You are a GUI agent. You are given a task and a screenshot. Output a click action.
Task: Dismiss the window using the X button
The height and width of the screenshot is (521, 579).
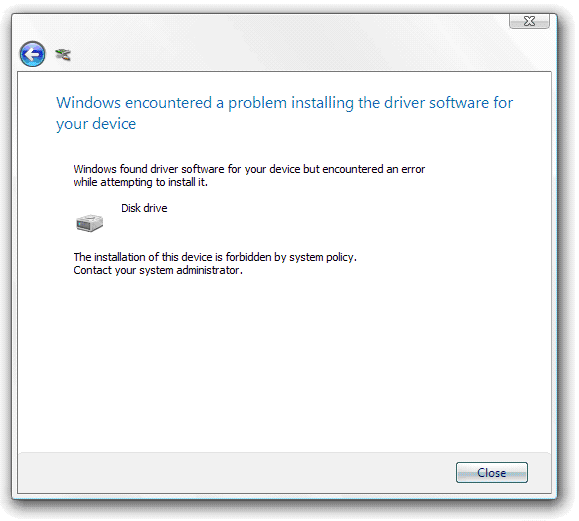(529, 21)
